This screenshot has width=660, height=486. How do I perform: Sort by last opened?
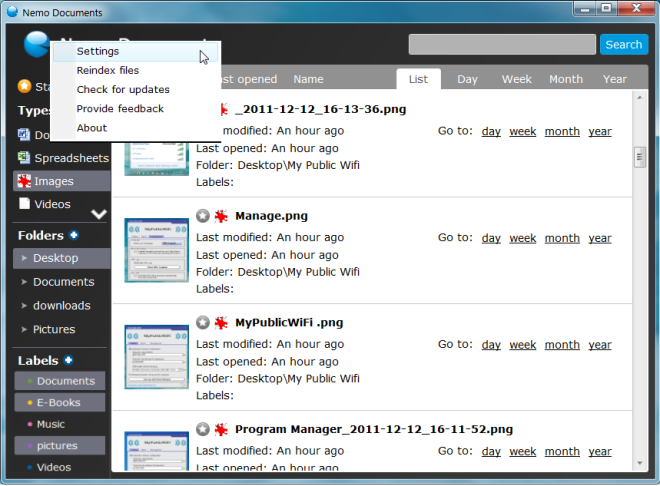tap(249, 79)
